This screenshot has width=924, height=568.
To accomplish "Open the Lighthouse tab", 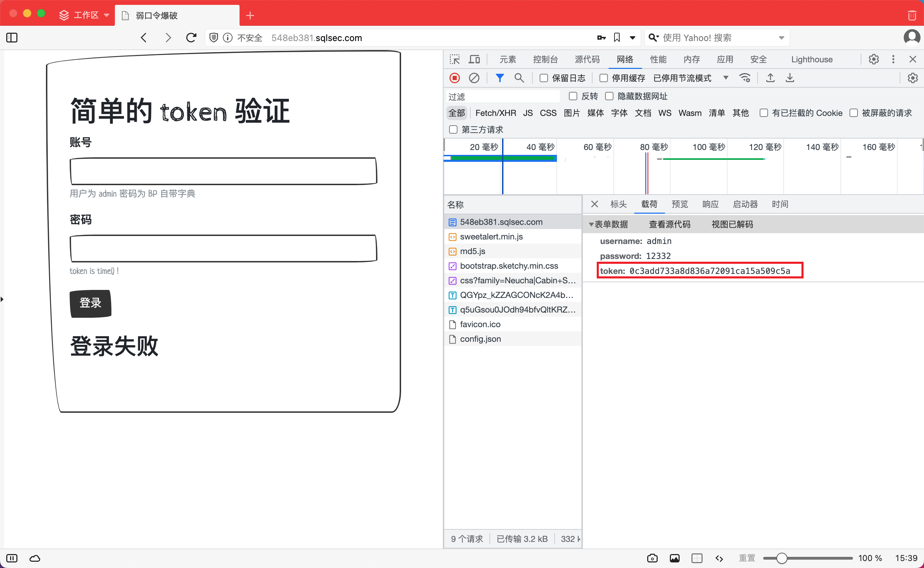I will (x=812, y=60).
